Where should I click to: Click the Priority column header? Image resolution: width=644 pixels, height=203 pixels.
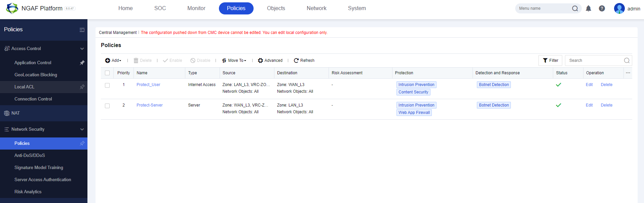(x=123, y=73)
